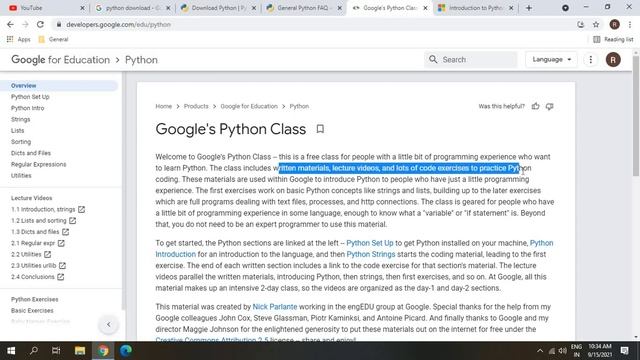Open the Language dropdown
Screen dimensions: 640x360
(x=551, y=60)
